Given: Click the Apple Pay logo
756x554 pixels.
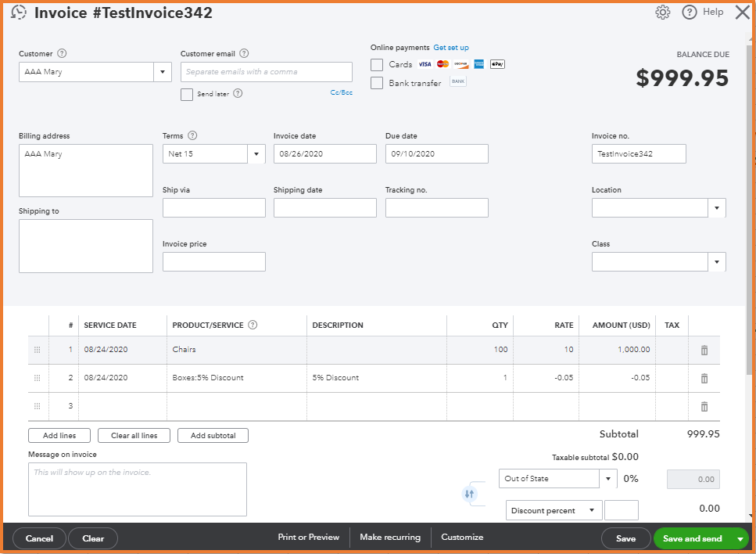Looking at the screenshot, I should [497, 64].
